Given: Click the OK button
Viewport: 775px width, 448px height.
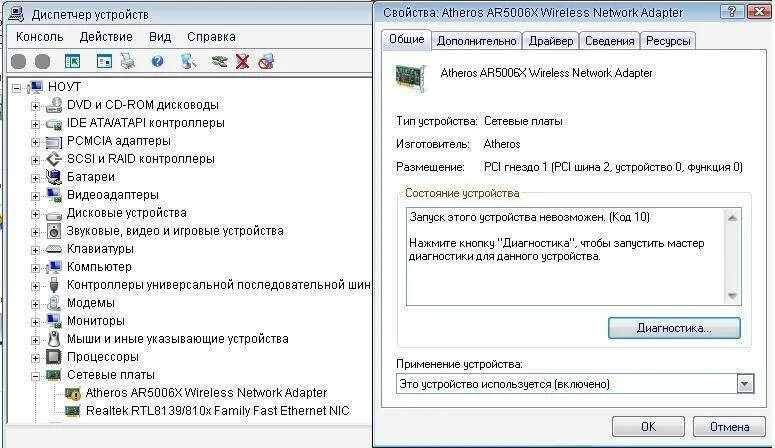Looking at the screenshot, I should point(648,426).
